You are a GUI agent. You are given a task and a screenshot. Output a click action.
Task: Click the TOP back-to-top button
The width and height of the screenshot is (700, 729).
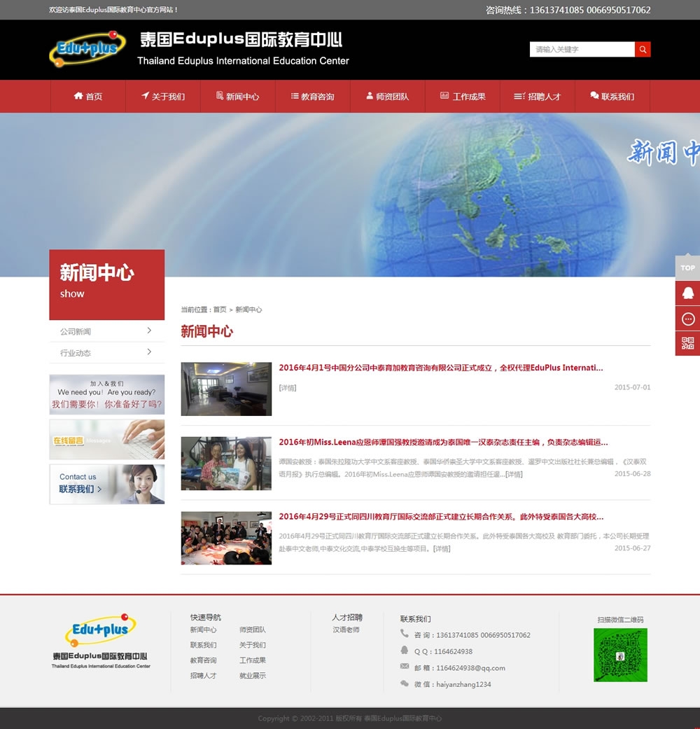(x=687, y=267)
